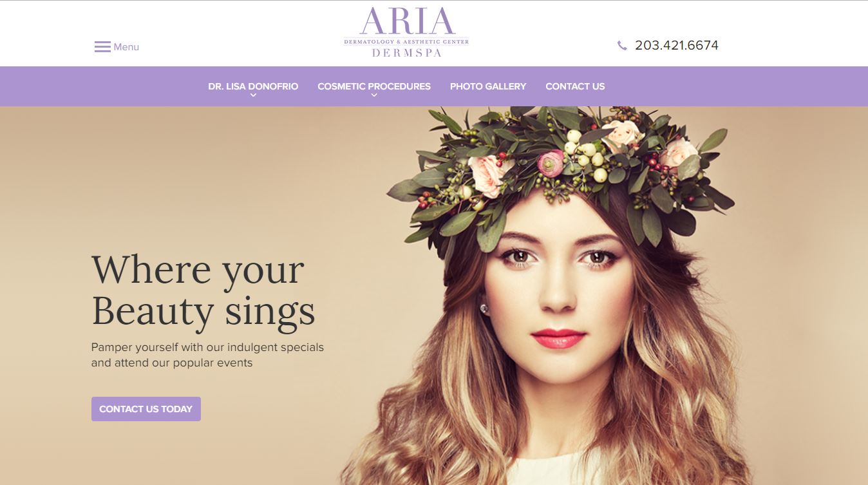Click the DERMSPA text in the logo
The height and width of the screenshot is (485, 868).
point(407,53)
